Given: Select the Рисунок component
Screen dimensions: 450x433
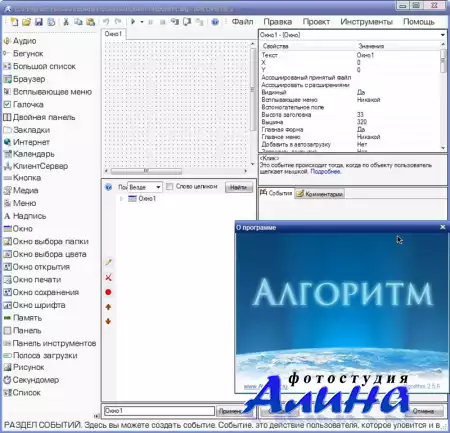Looking at the screenshot, I should point(24,367).
